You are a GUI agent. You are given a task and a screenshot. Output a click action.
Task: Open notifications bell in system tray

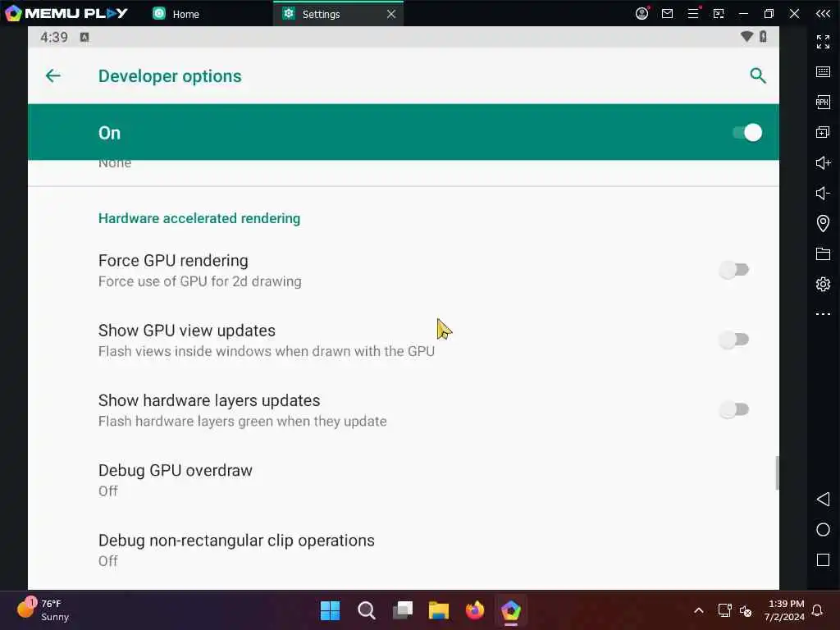coord(818,610)
